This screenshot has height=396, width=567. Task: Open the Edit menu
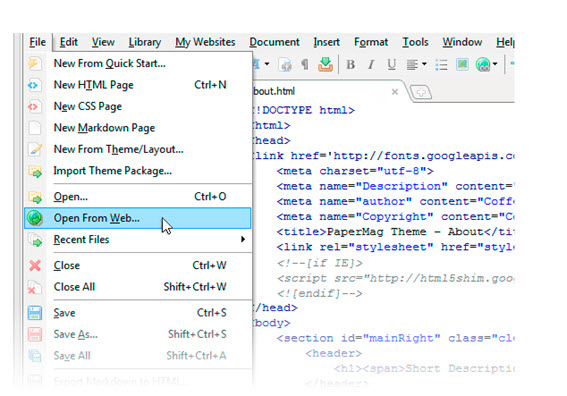[x=68, y=42]
